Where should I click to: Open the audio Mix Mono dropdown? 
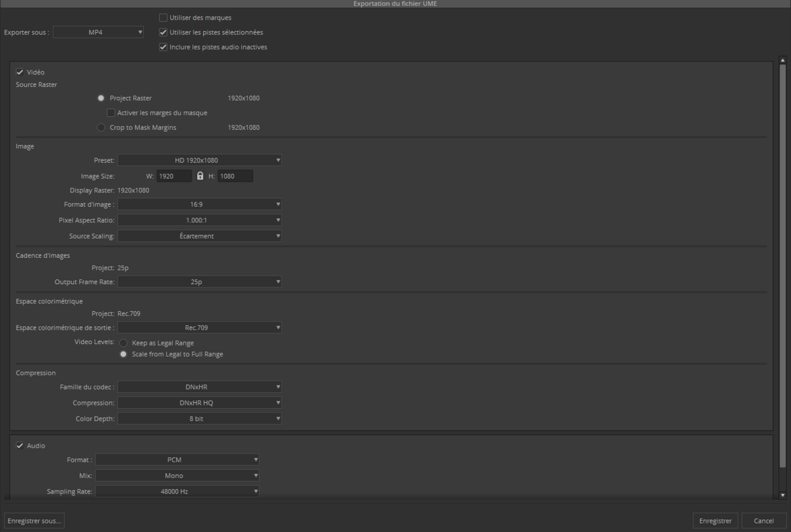point(177,475)
